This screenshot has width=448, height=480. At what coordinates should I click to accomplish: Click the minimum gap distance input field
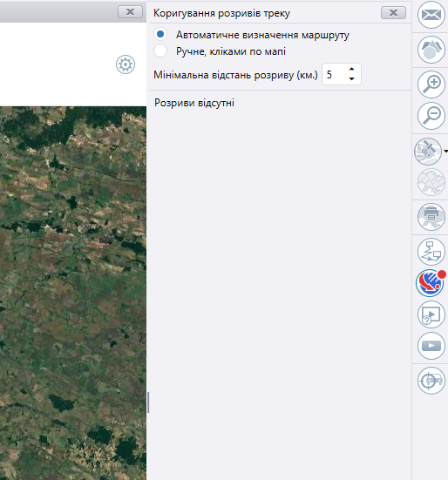coord(342,74)
